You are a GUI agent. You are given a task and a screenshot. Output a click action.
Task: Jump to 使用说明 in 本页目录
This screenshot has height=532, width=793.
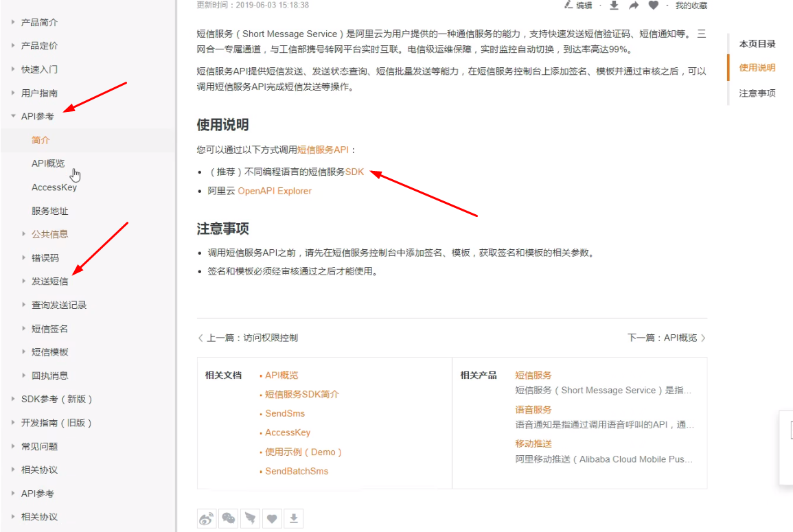point(757,67)
